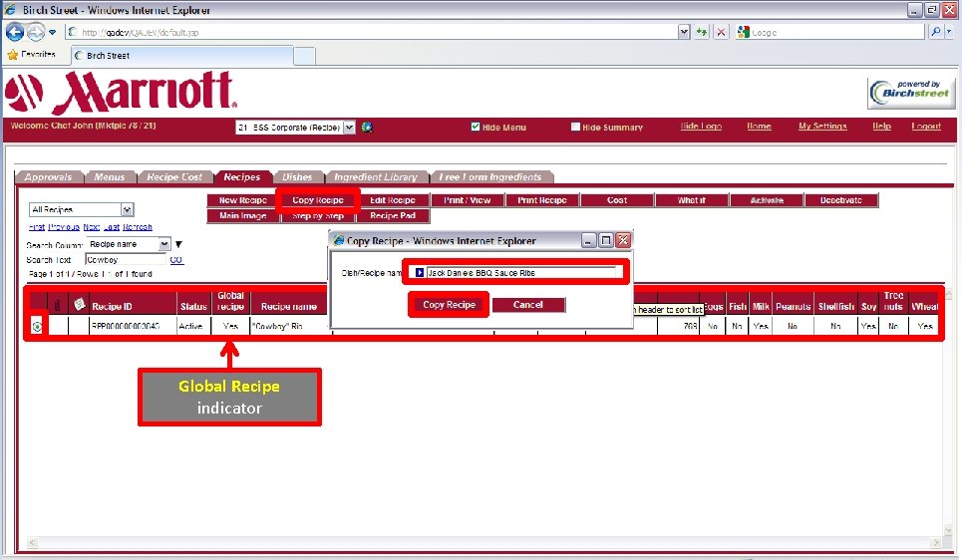Click the Recipe Pad button
Viewport: 962px width, 560px height.
tap(393, 216)
